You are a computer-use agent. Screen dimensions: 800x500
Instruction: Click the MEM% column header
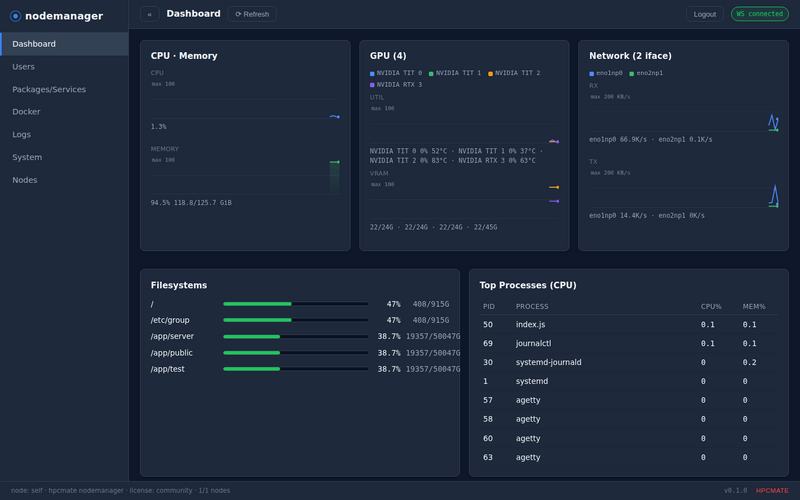pyautogui.click(x=754, y=307)
